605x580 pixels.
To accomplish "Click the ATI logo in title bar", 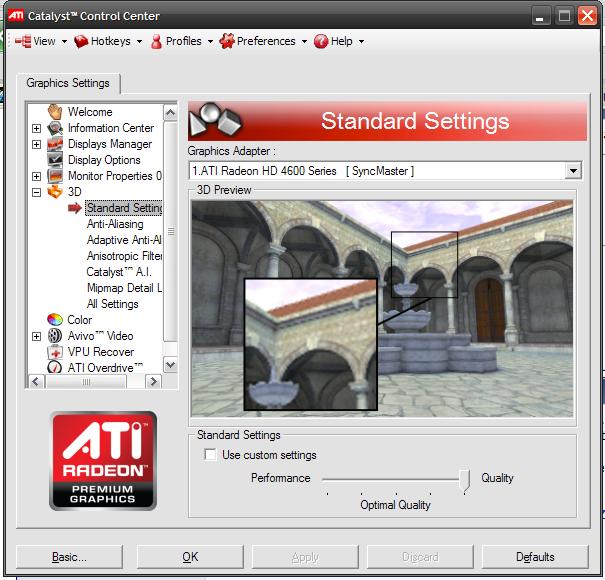I will pyautogui.click(x=16, y=16).
